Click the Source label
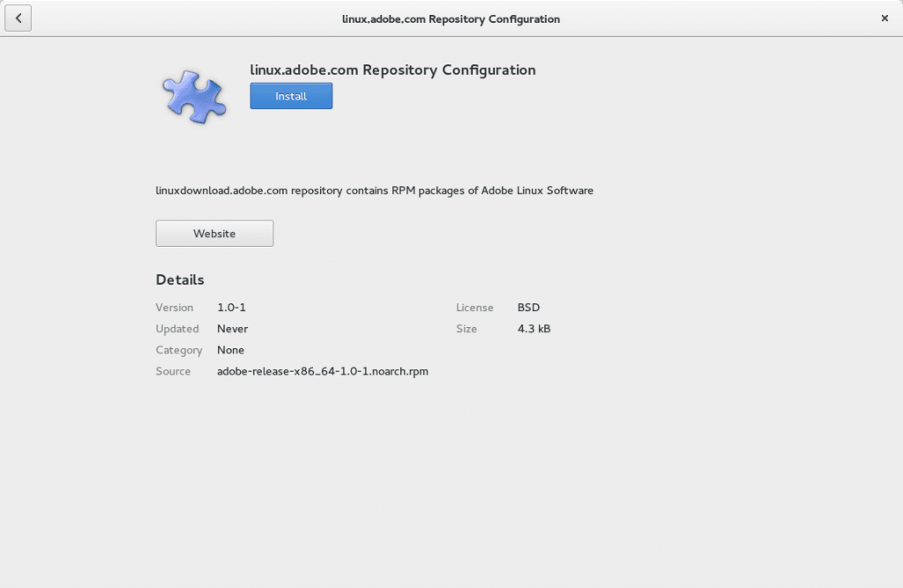Image resolution: width=903 pixels, height=588 pixels. tap(174, 371)
